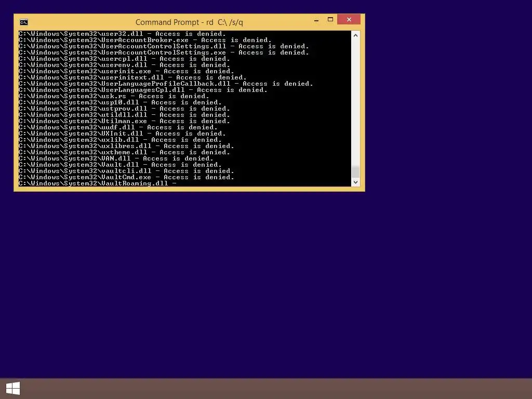
Task: Select the usk.rs line
Action: coord(114,96)
